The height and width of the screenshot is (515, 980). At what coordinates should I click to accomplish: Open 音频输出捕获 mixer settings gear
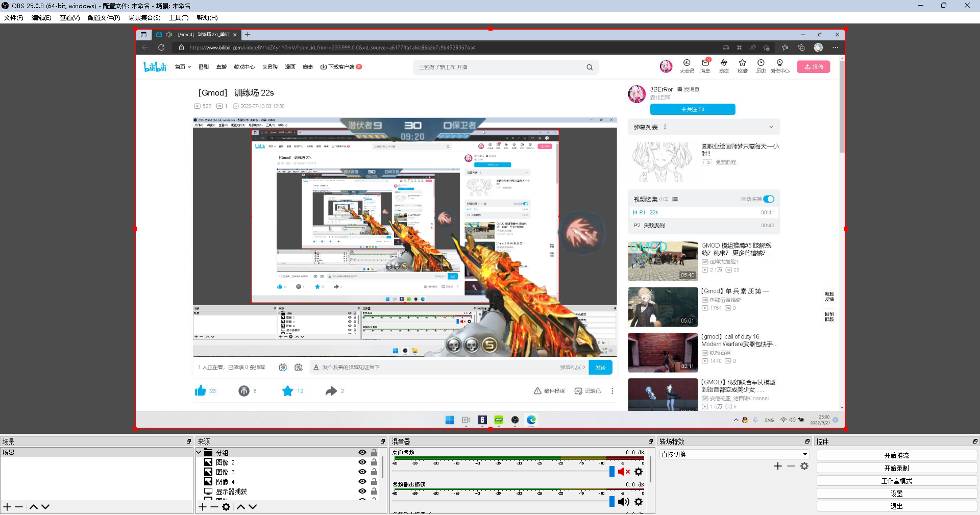(639, 502)
